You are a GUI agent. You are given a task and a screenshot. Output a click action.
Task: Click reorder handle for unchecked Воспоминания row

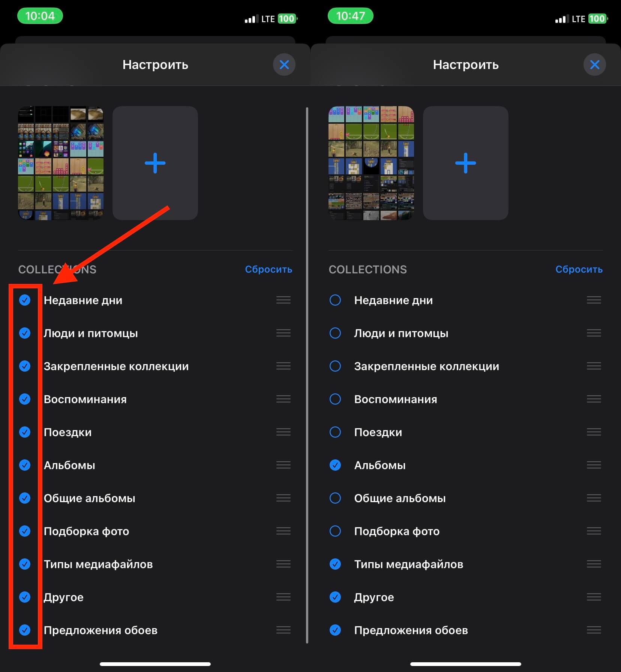coord(594,399)
